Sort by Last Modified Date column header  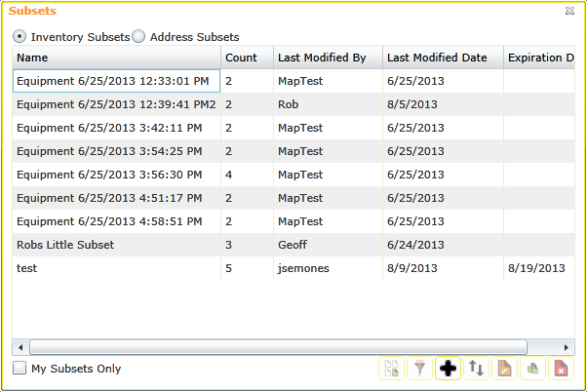[443, 58]
